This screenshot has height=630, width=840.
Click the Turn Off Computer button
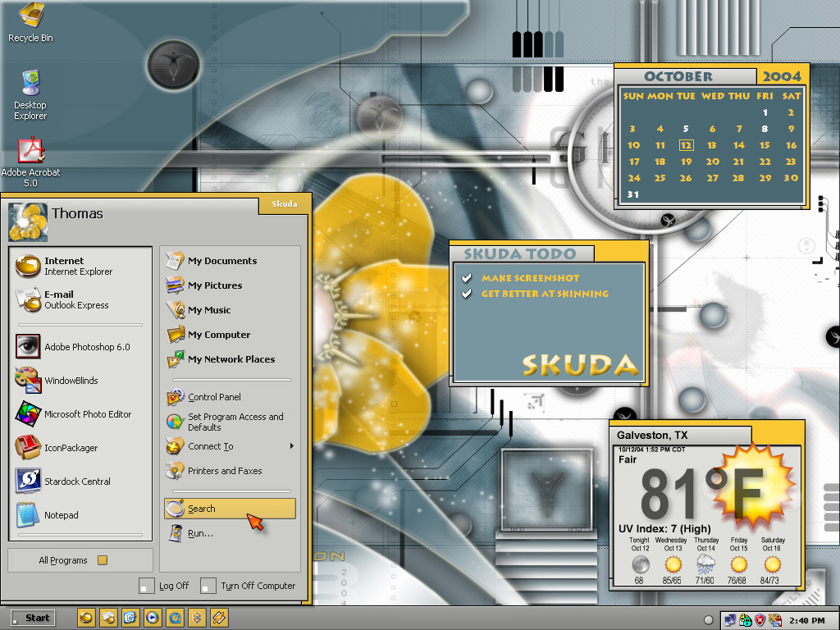(248, 586)
